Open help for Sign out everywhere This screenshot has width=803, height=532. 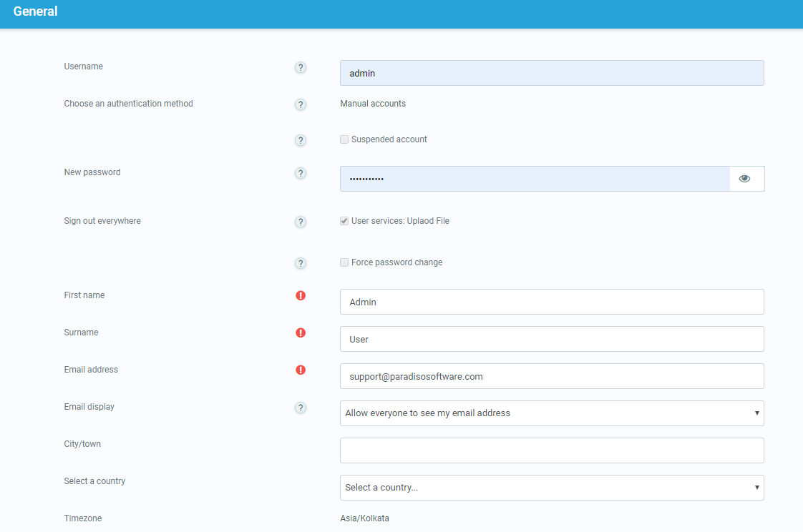[x=301, y=222]
